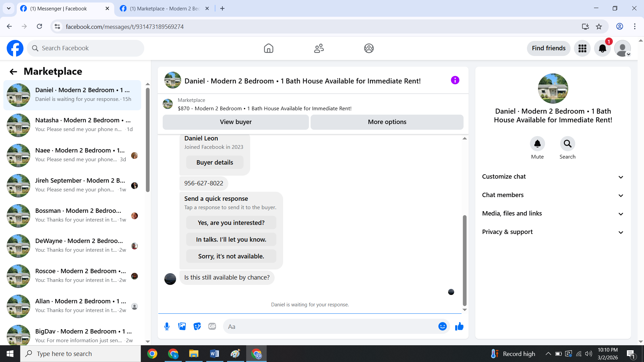The width and height of the screenshot is (644, 362).
Task: Open the sticker picker icon
Action: tap(197, 326)
